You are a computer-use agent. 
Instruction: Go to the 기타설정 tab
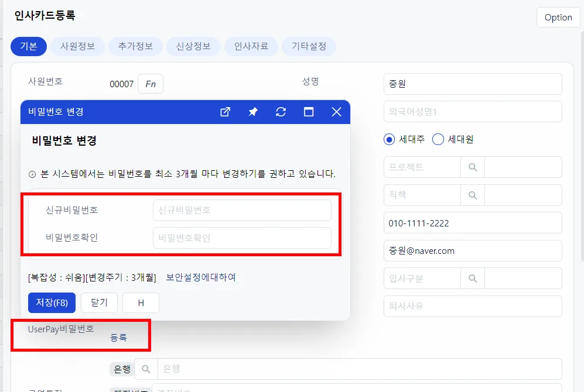309,46
